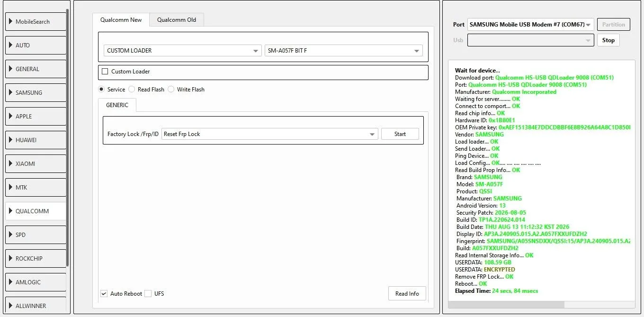Open the SM-A057F BIT F model dropdown
644x317 pixels.
point(343,51)
